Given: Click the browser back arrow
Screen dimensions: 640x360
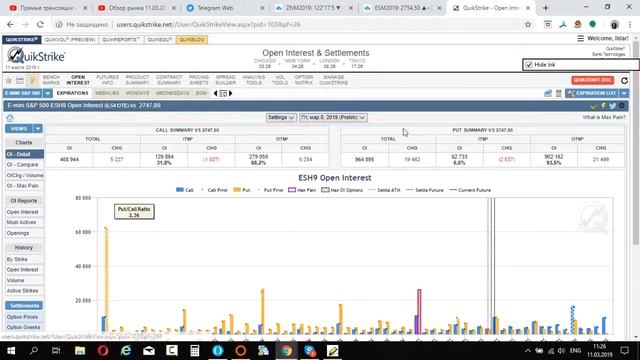Looking at the screenshot, I should tap(11, 24).
